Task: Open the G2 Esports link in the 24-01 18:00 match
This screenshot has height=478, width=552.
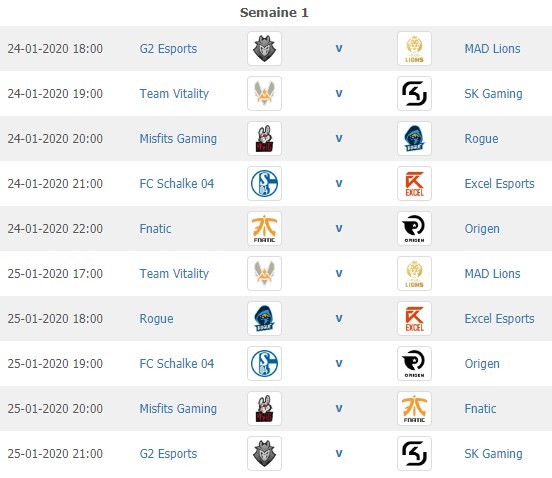Action: (168, 49)
